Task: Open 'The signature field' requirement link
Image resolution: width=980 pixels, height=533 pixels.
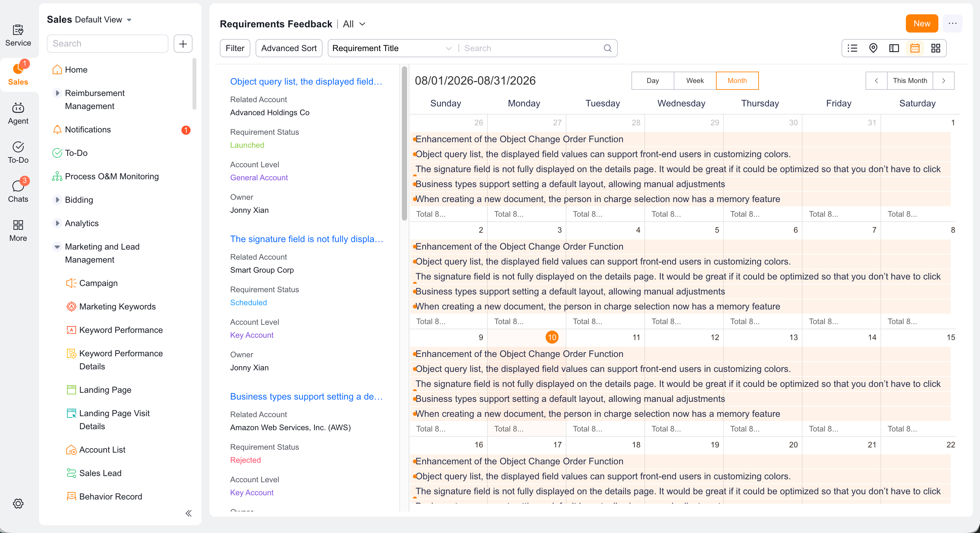Action: click(307, 239)
